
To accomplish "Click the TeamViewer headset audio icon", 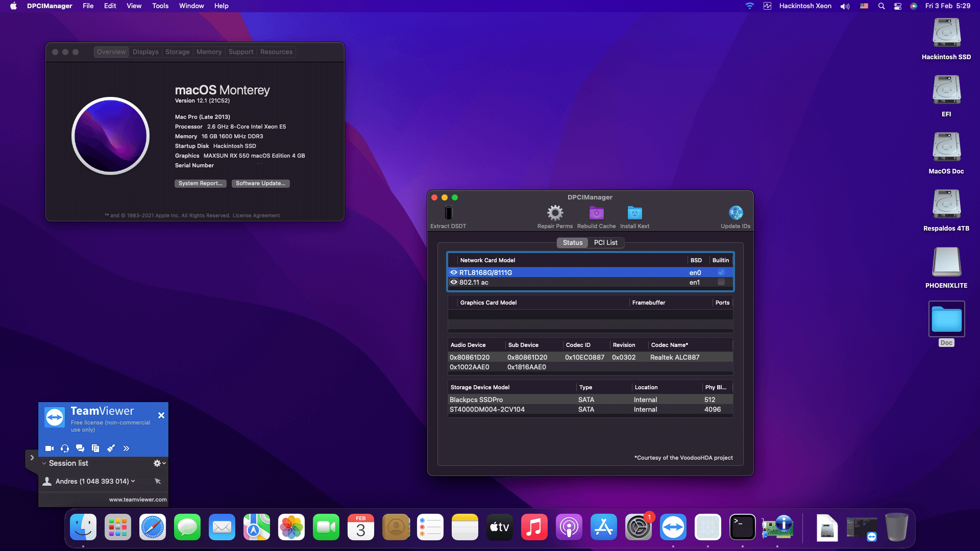I will click(65, 448).
